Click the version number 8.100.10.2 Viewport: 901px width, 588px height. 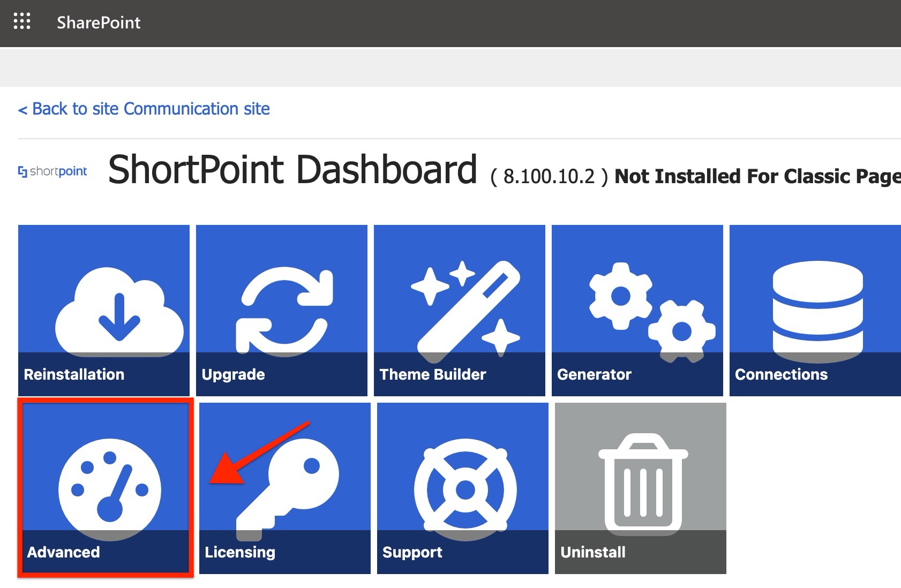(549, 176)
